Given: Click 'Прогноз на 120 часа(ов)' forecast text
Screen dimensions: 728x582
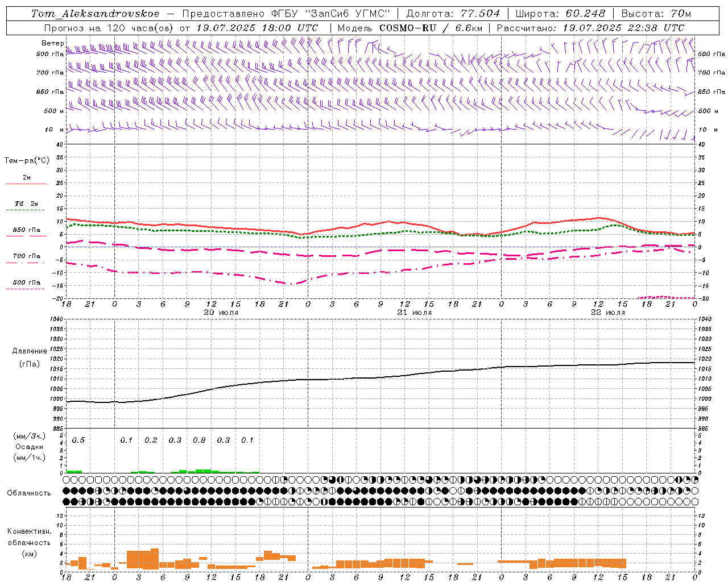Looking at the screenshot, I should [x=110, y=28].
